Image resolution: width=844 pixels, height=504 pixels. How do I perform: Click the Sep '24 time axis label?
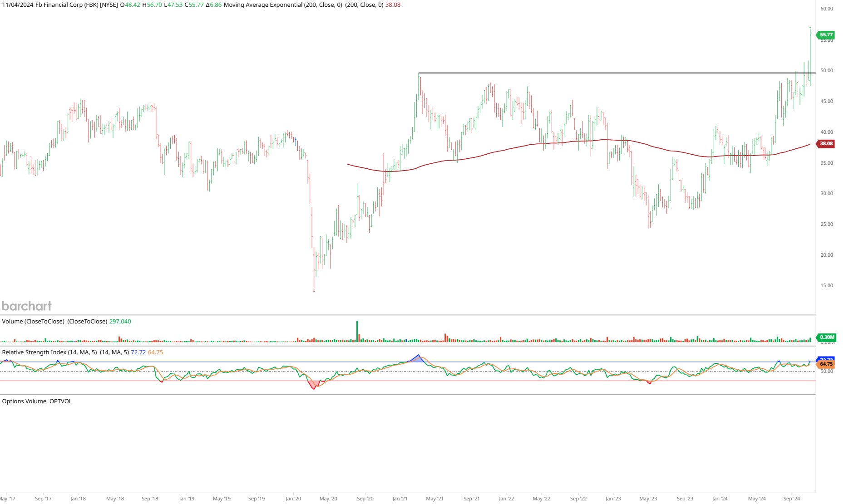(x=791, y=499)
